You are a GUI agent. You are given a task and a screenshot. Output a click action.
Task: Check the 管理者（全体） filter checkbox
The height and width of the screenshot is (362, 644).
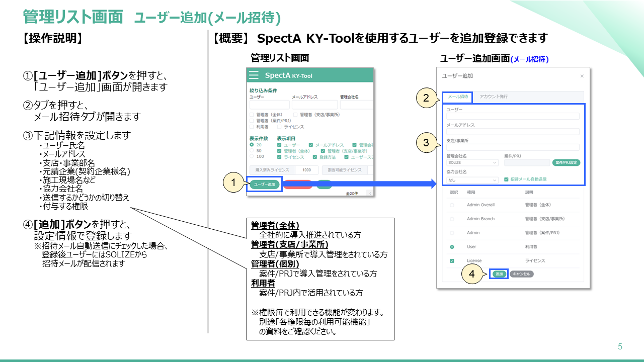(252, 115)
